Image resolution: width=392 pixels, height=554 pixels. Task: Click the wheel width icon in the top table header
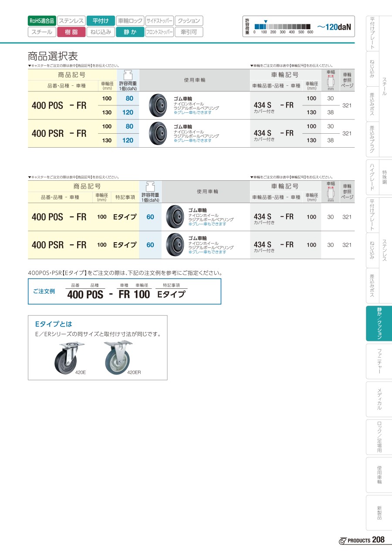331,81
